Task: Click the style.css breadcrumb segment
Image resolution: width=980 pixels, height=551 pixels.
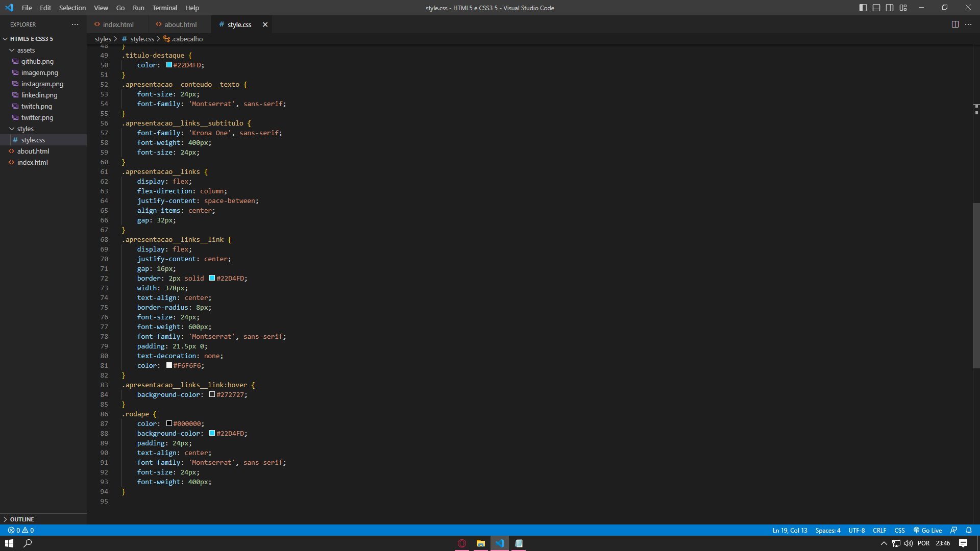Action: tap(138, 39)
